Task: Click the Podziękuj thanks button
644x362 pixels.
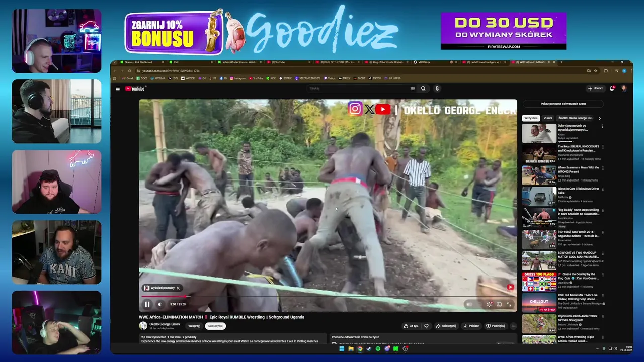Action: (496, 326)
